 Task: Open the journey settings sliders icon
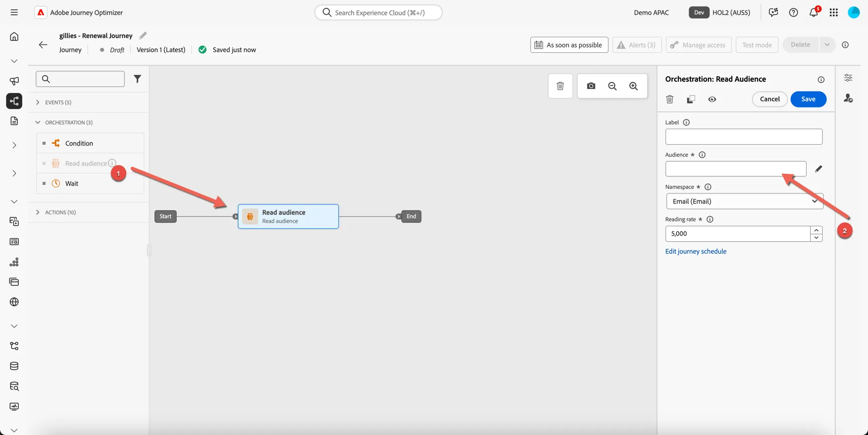tap(848, 78)
